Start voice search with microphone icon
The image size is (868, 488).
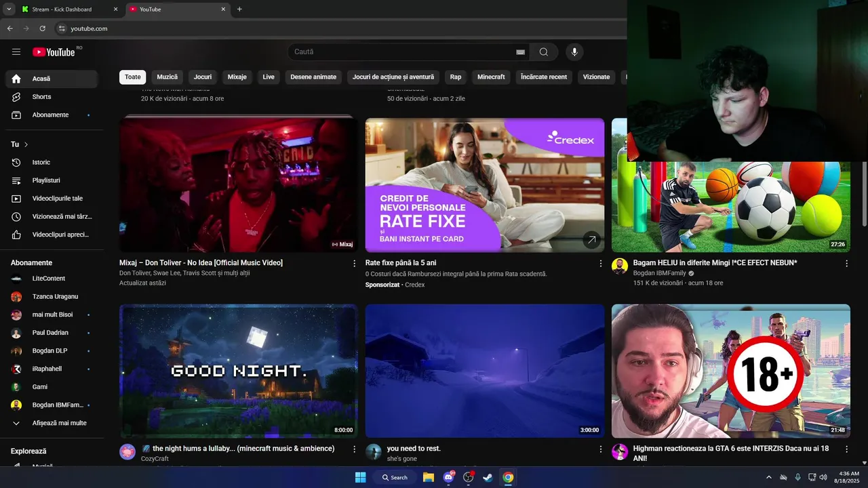click(x=574, y=52)
